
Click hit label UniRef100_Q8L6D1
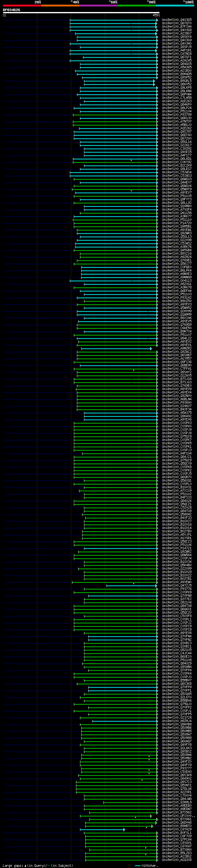coord(177,159)
